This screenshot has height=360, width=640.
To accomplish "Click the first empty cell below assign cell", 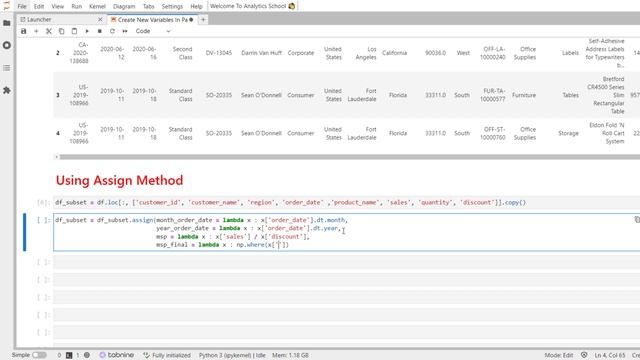I will (x=346, y=262).
